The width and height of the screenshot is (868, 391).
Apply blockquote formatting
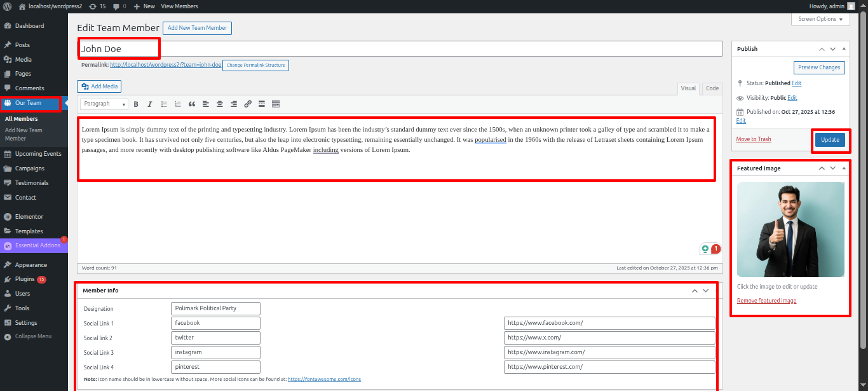pyautogui.click(x=192, y=104)
